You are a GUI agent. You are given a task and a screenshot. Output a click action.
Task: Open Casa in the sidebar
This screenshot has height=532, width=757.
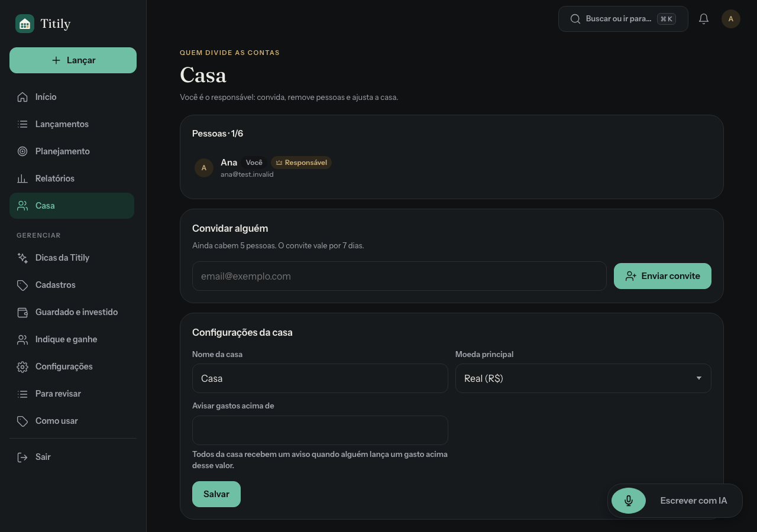(x=72, y=206)
